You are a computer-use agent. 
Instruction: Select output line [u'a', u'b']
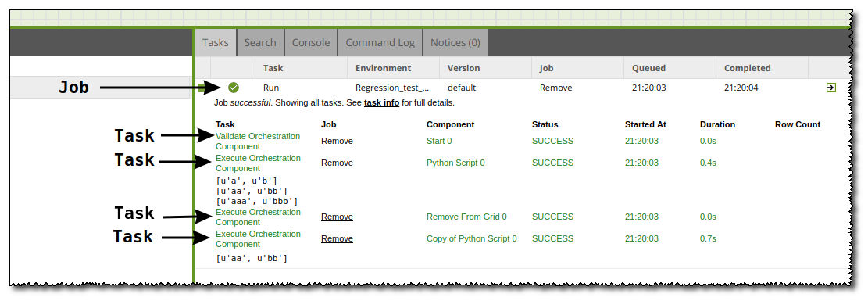(246, 181)
